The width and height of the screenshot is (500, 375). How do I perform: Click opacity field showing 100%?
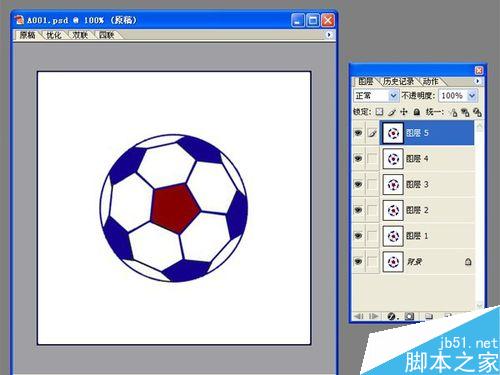click(x=453, y=96)
